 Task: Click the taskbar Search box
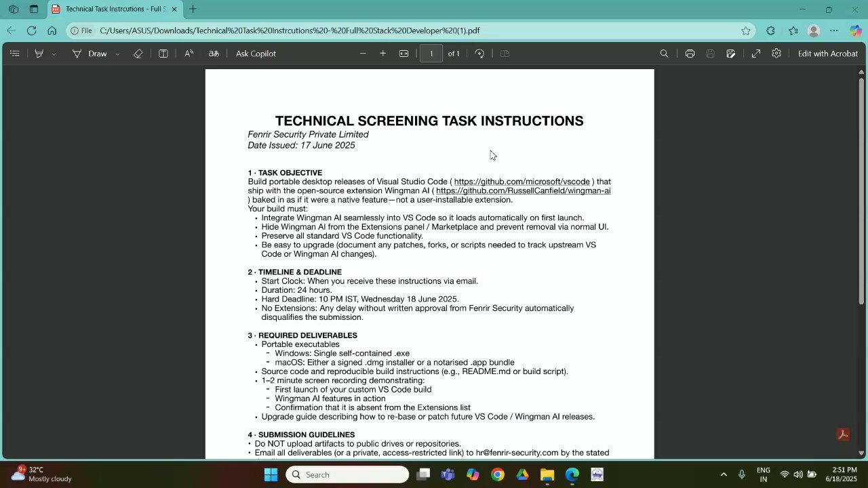(347, 474)
